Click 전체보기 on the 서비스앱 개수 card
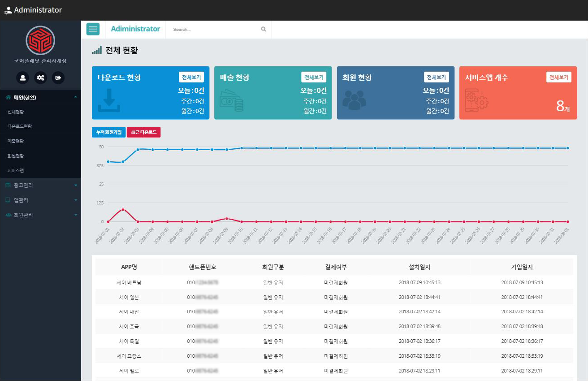This screenshot has height=381, width=588. click(559, 77)
